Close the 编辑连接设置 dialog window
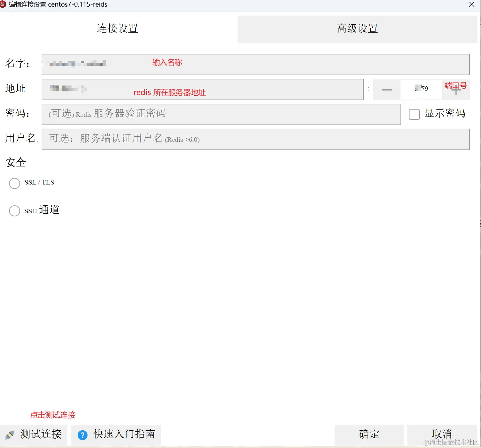The image size is (481, 448). click(472, 5)
